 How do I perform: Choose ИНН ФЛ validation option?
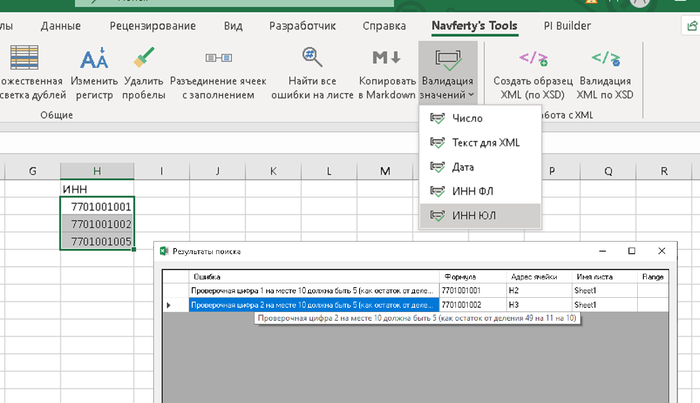(x=471, y=190)
